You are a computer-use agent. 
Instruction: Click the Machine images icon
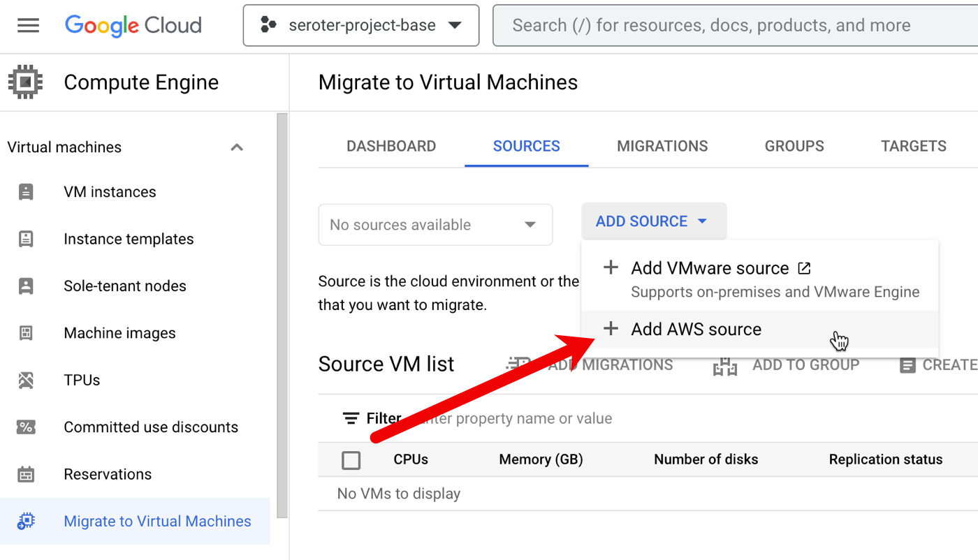coord(26,333)
